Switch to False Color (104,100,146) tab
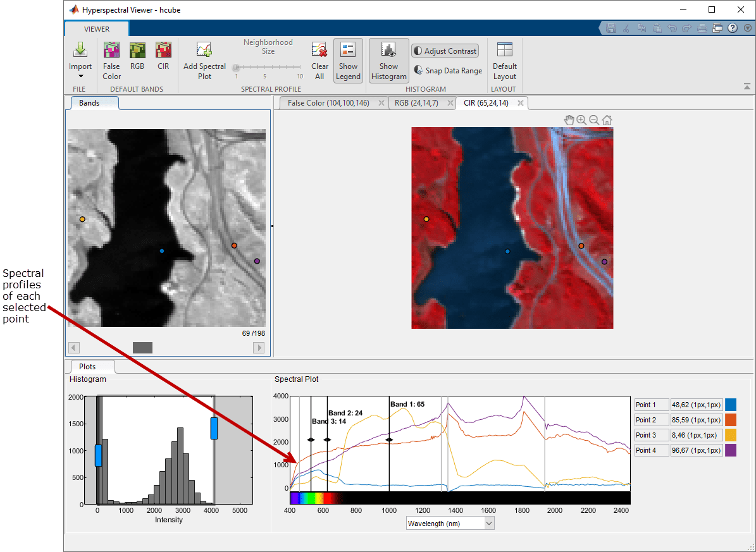This screenshot has height=552, width=756. pyautogui.click(x=328, y=103)
